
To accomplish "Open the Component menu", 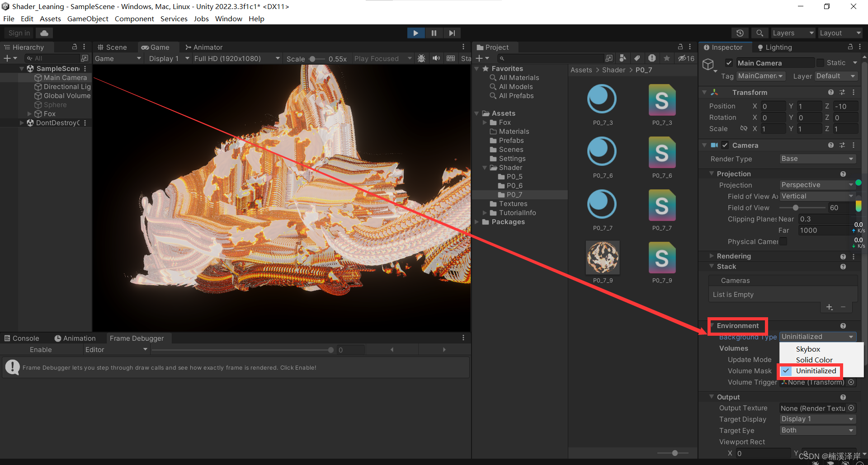I will 134,19.
